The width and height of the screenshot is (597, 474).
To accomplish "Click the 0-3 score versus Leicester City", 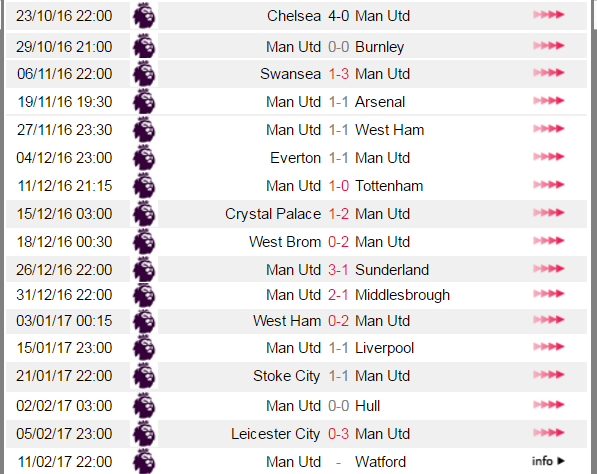I will click(338, 434).
